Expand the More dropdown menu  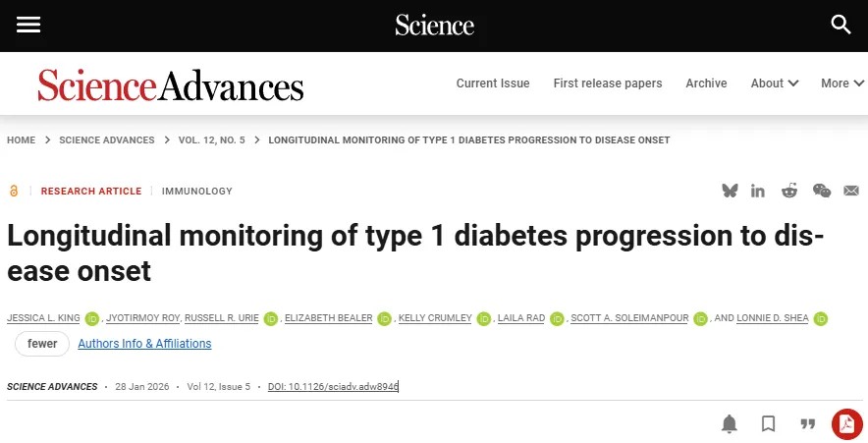click(842, 83)
